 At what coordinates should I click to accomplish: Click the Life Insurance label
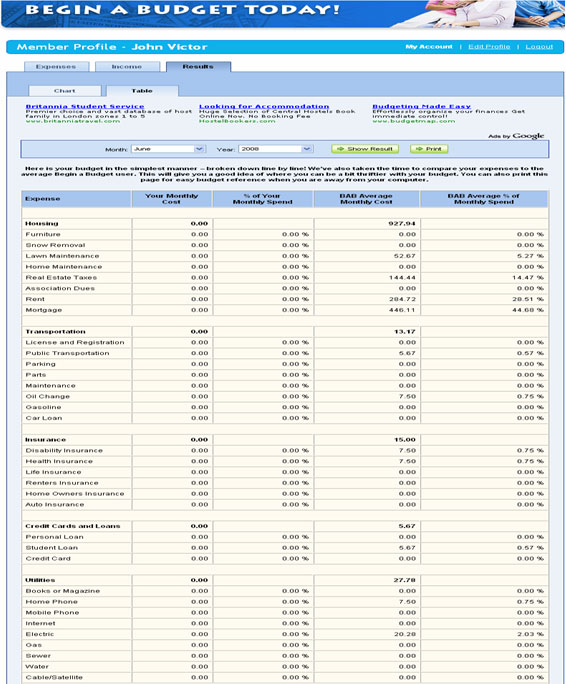pos(53,472)
